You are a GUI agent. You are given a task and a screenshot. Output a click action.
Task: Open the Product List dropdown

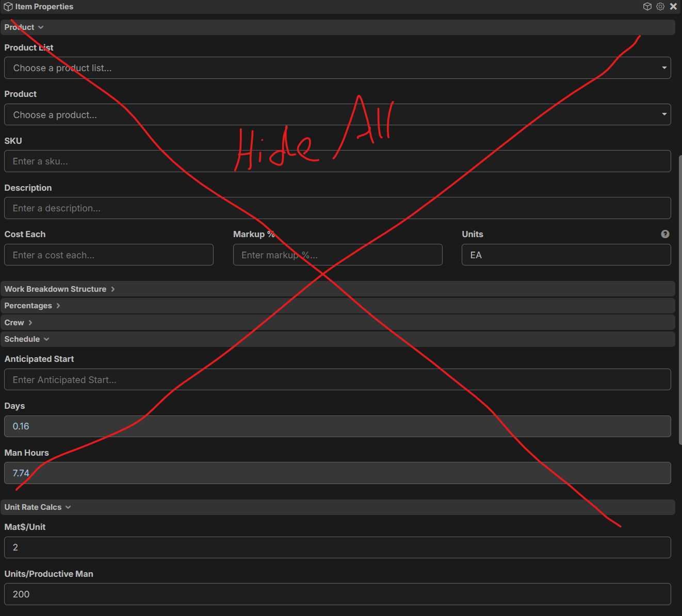click(337, 68)
